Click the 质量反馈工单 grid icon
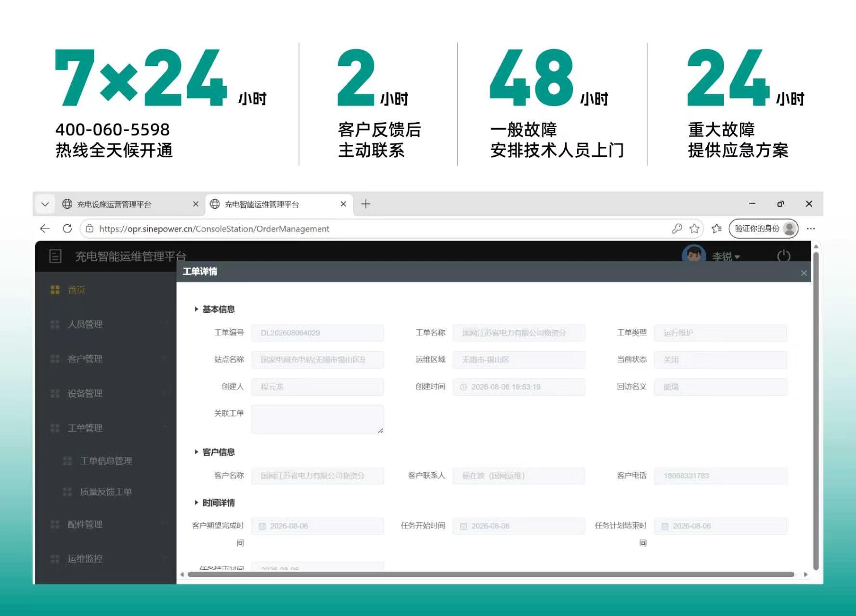The image size is (856, 616). 67,492
